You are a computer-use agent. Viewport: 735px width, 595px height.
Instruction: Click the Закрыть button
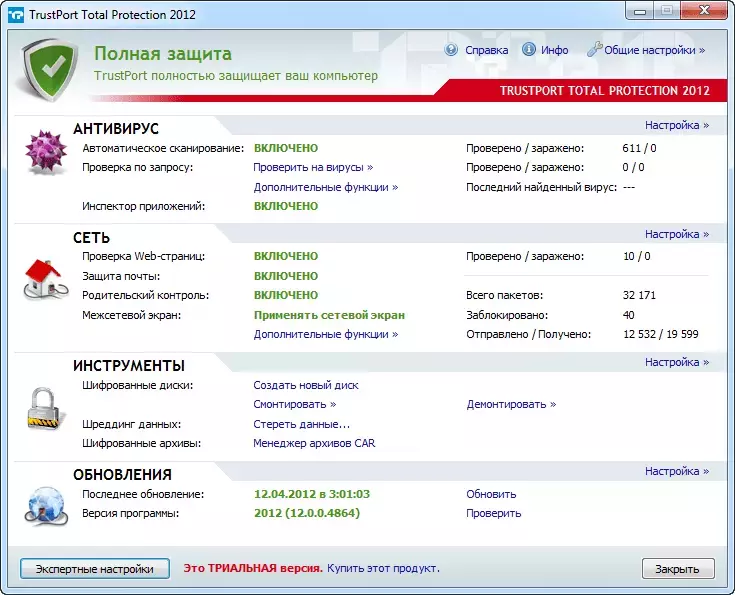tap(678, 569)
